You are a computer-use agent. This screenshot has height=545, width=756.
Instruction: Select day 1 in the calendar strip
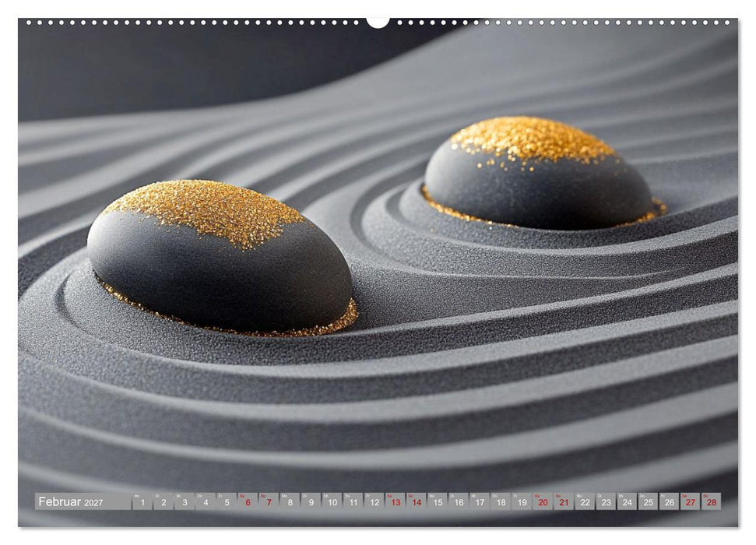(x=142, y=501)
